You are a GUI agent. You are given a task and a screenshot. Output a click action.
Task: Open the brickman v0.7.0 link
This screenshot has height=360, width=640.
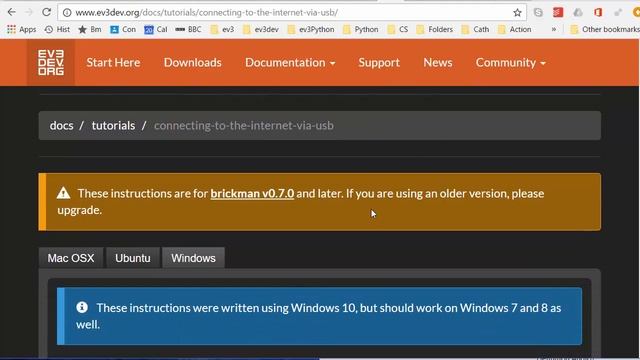252,193
